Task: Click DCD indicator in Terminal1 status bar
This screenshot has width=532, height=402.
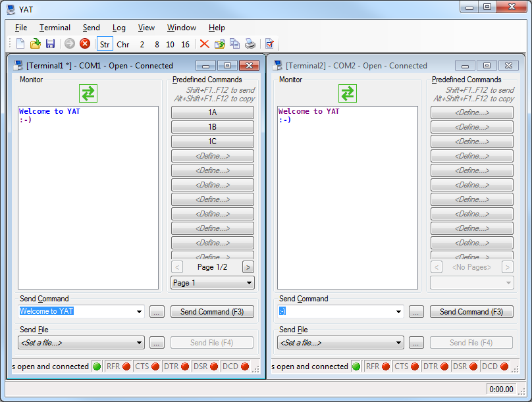Action: (236, 366)
